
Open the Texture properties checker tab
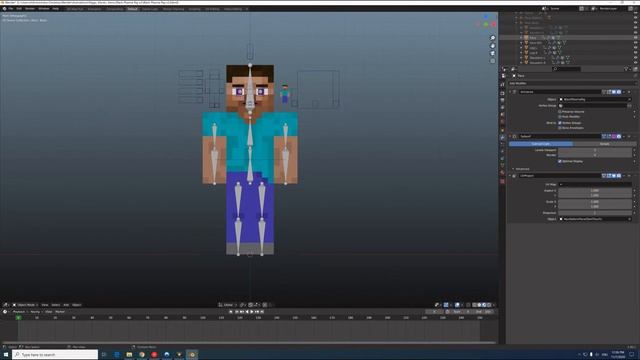point(502,181)
